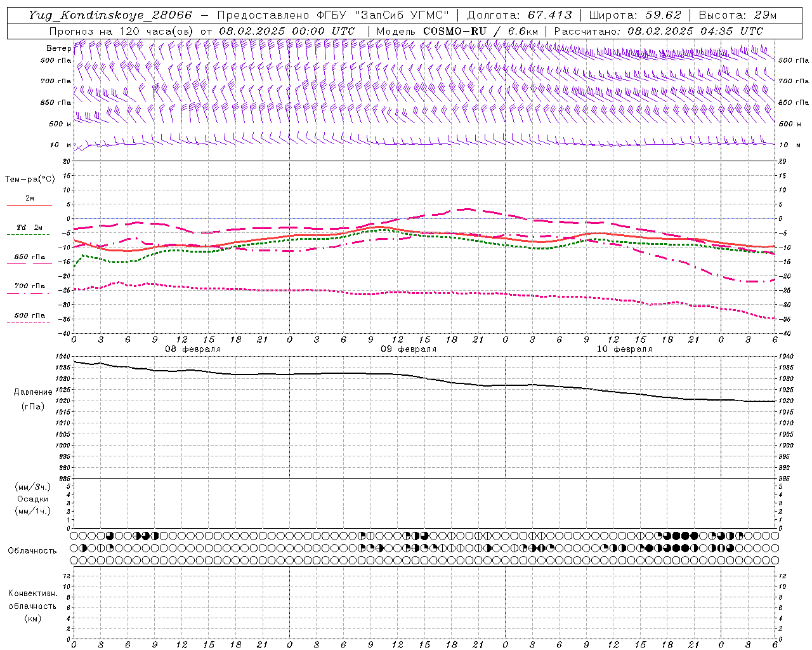Click the right convective axis value 12
812x650 pixels.
point(782,576)
